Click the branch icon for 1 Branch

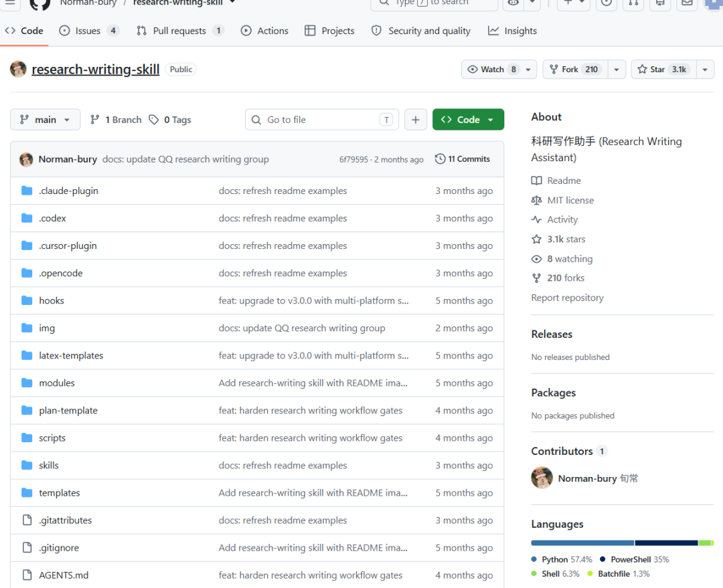click(x=94, y=120)
